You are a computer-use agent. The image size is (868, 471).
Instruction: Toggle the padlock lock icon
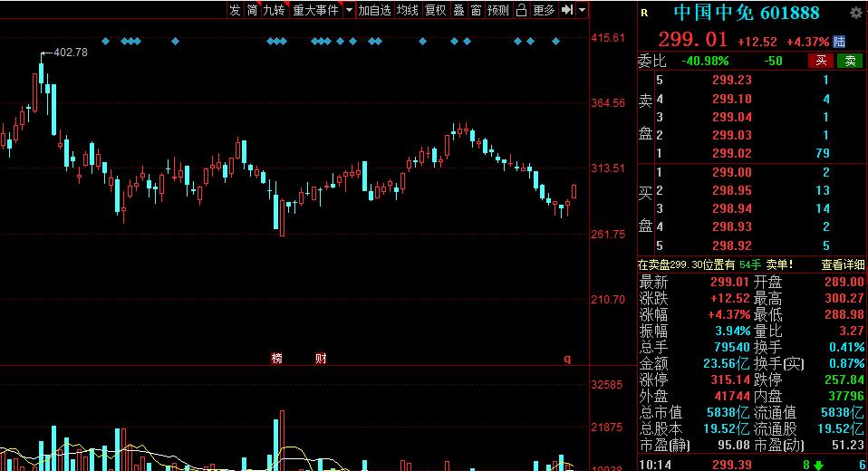point(521,10)
